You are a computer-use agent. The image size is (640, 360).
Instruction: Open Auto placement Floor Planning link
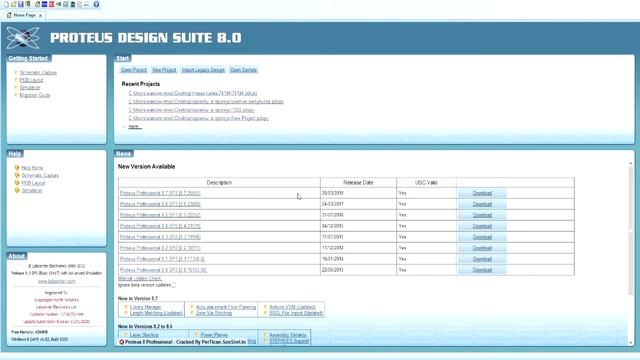[x=226, y=307]
